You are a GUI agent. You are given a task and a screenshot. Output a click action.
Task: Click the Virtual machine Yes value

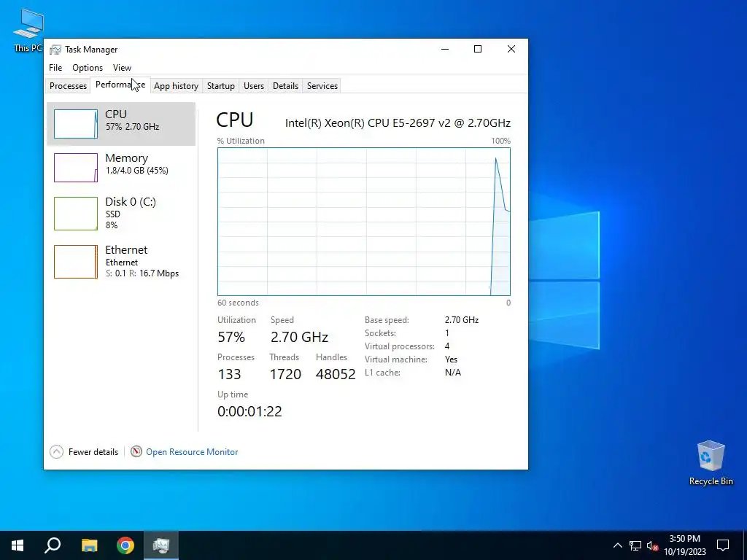click(x=451, y=359)
